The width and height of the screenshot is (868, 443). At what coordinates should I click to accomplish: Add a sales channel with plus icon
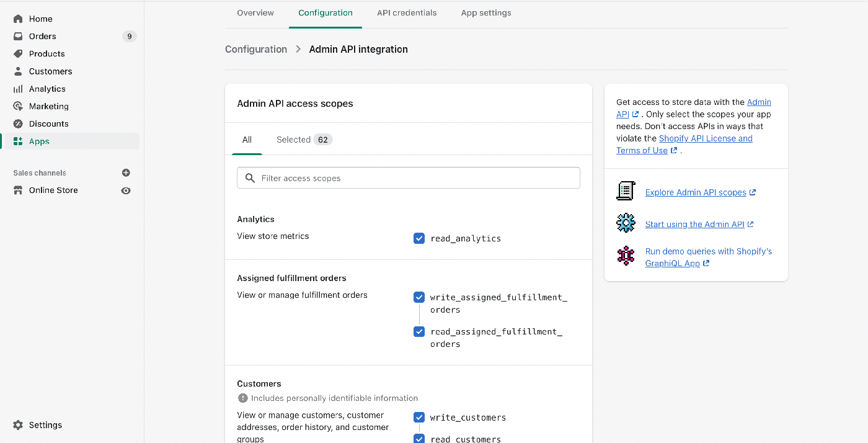point(126,172)
